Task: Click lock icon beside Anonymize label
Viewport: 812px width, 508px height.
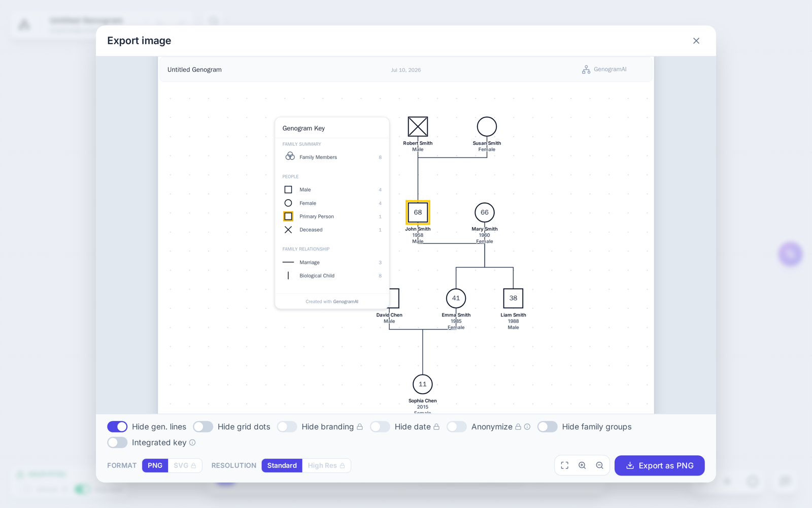Action: [518, 427]
